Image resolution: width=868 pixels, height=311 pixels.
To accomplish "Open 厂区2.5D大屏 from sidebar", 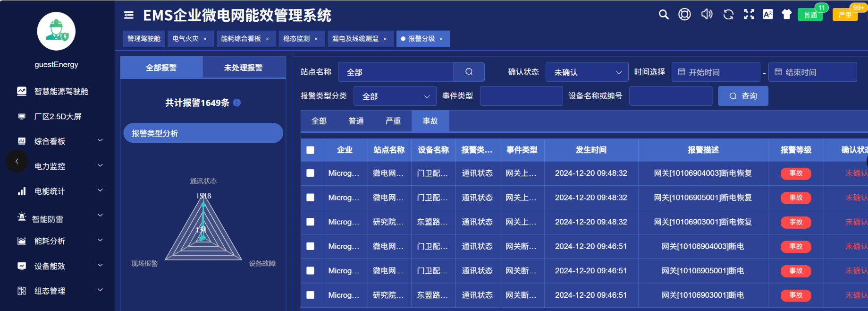I will click(x=58, y=116).
